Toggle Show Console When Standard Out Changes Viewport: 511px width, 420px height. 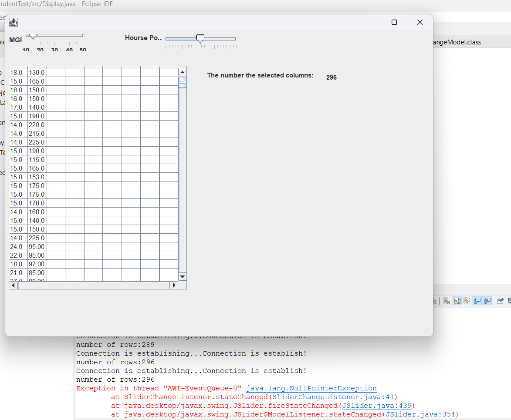click(477, 300)
